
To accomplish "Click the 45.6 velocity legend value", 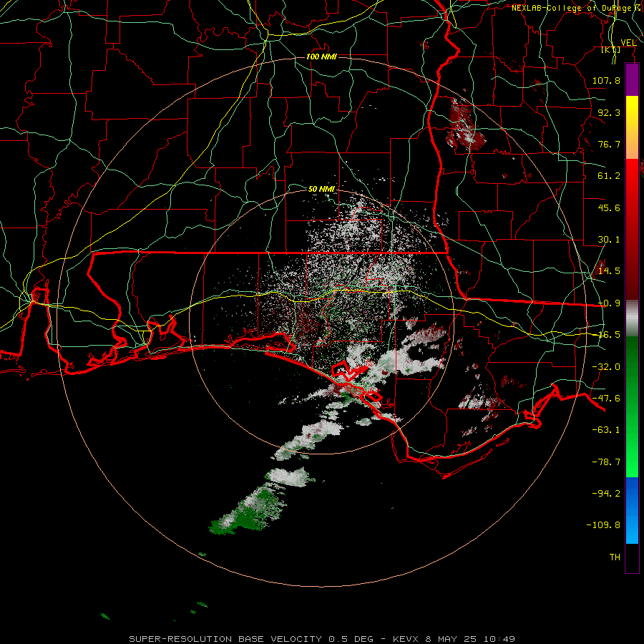I will point(609,208).
